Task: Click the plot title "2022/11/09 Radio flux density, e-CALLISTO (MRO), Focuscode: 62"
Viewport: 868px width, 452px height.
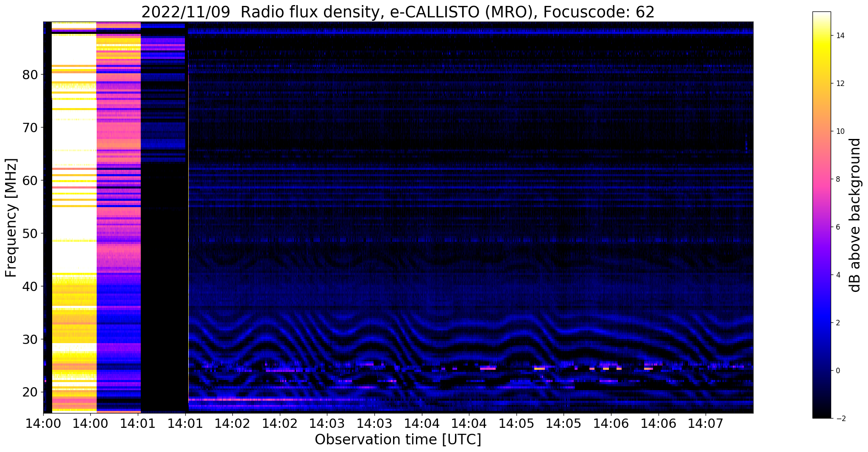Action: (398, 12)
